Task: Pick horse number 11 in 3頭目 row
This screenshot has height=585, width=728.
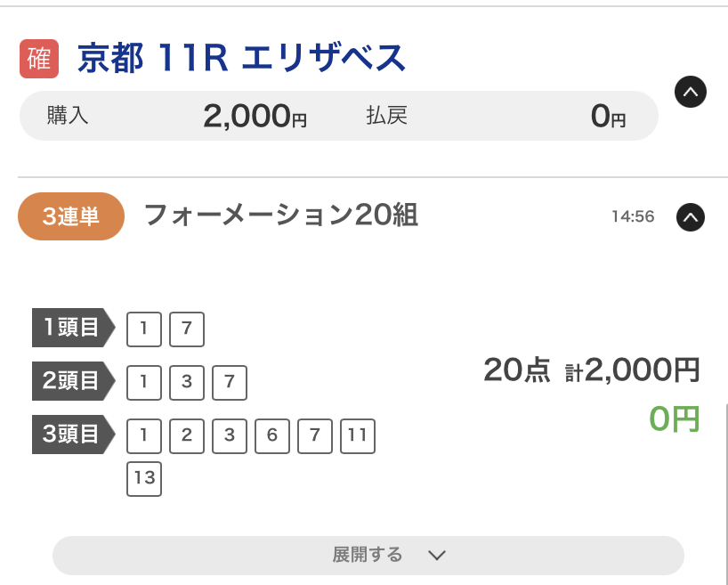Action: pos(358,436)
